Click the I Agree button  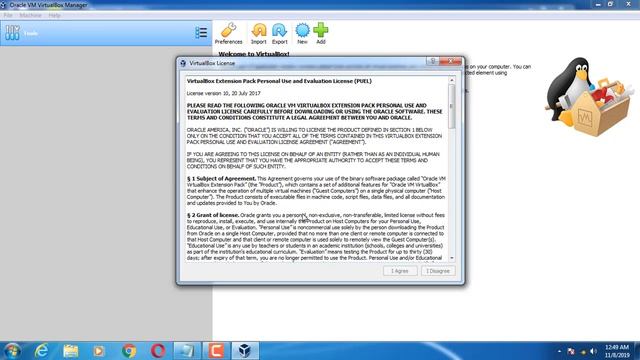coord(400,271)
